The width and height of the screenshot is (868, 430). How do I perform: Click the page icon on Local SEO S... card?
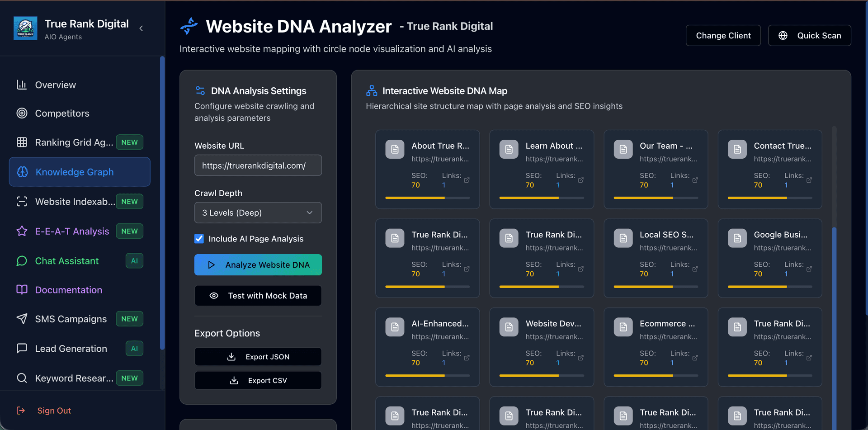[x=623, y=238]
